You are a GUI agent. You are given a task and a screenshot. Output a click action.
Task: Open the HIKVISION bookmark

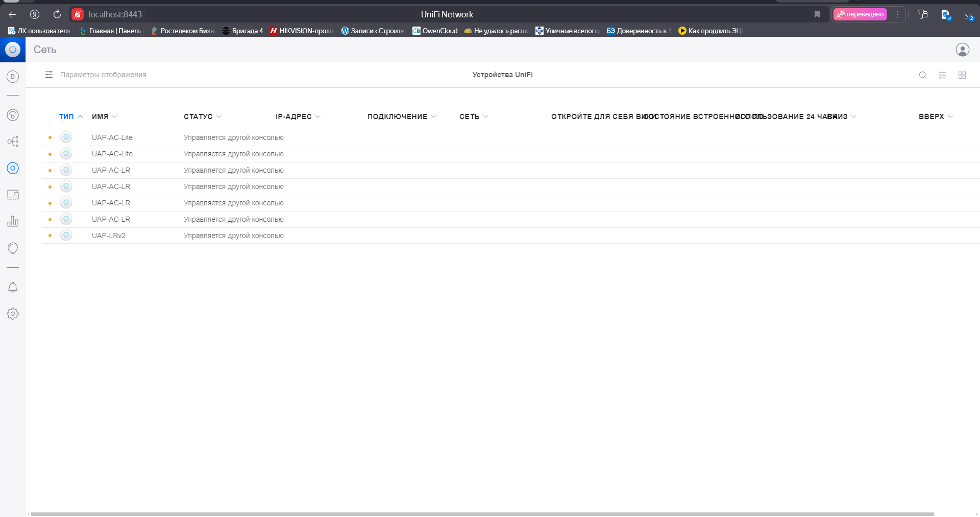click(302, 31)
